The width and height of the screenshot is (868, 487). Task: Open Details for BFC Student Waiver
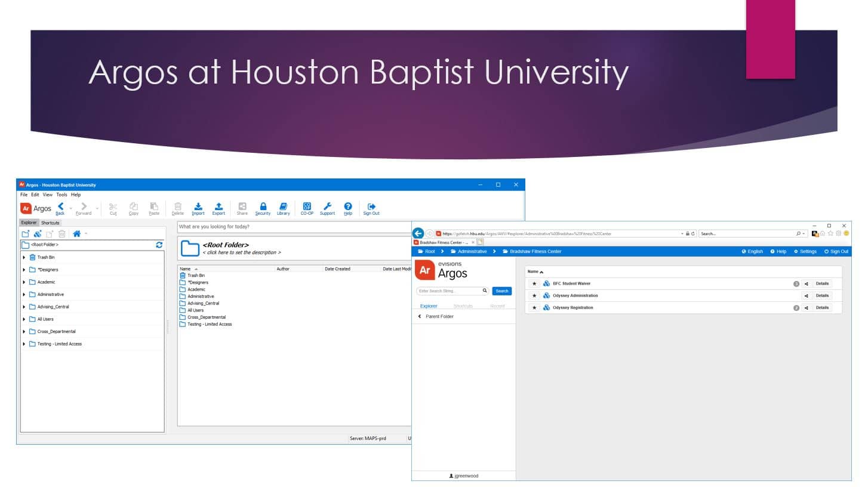[822, 283]
